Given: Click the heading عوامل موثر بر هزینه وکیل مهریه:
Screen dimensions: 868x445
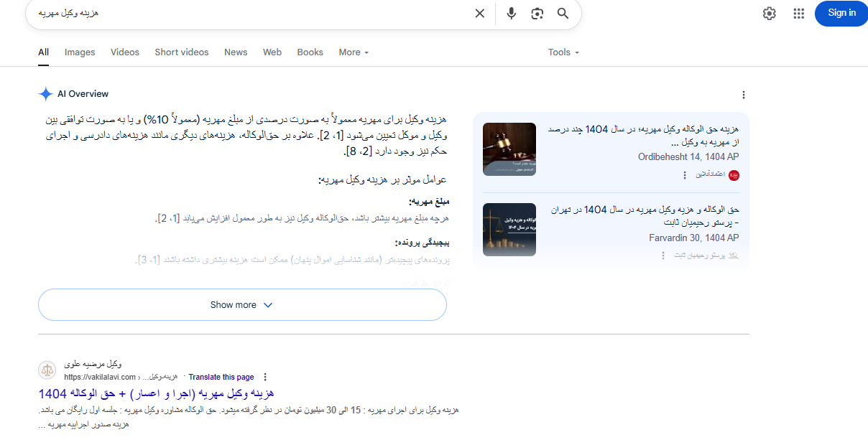Looking at the screenshot, I should [382, 179].
